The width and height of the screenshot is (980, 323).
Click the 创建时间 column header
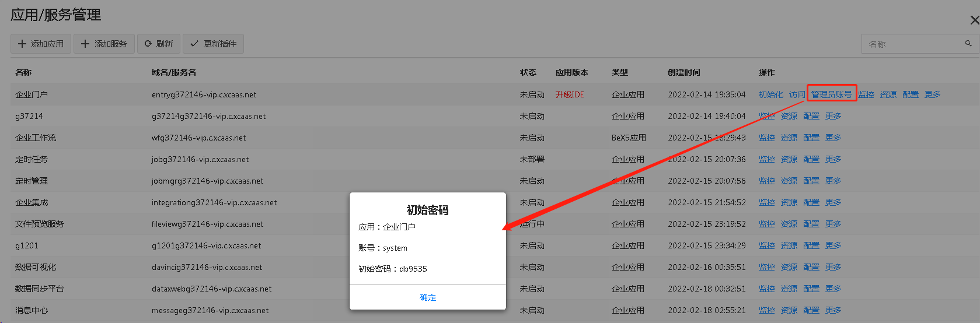pos(684,72)
